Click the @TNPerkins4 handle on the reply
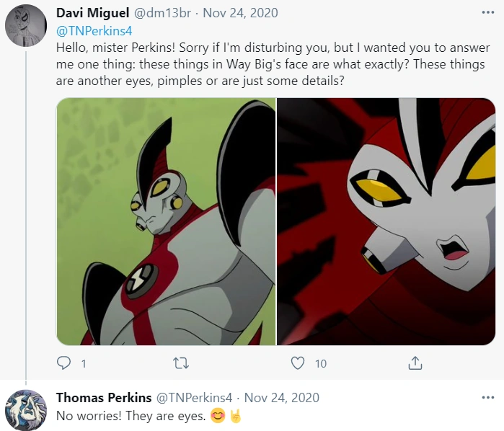Viewport: 504px width, 431px height. coord(193,398)
